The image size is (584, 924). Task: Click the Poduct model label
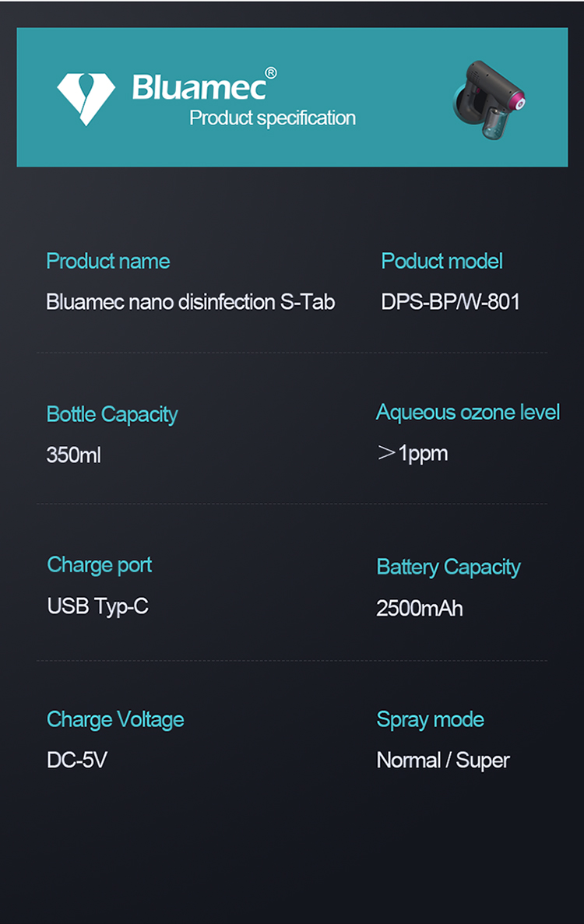(442, 261)
